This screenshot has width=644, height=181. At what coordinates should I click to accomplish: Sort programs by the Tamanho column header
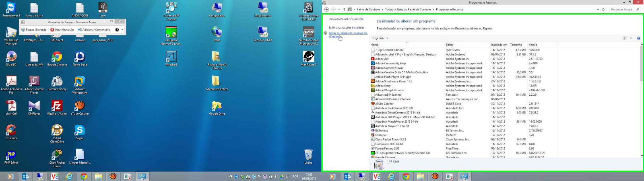(x=518, y=45)
